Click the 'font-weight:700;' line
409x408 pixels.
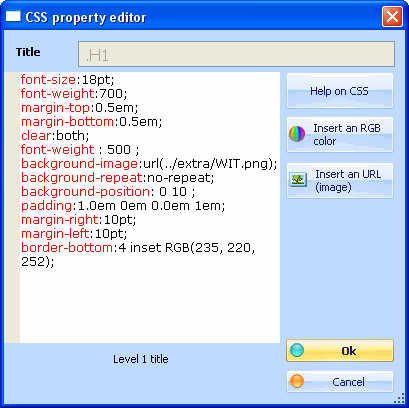click(x=74, y=94)
